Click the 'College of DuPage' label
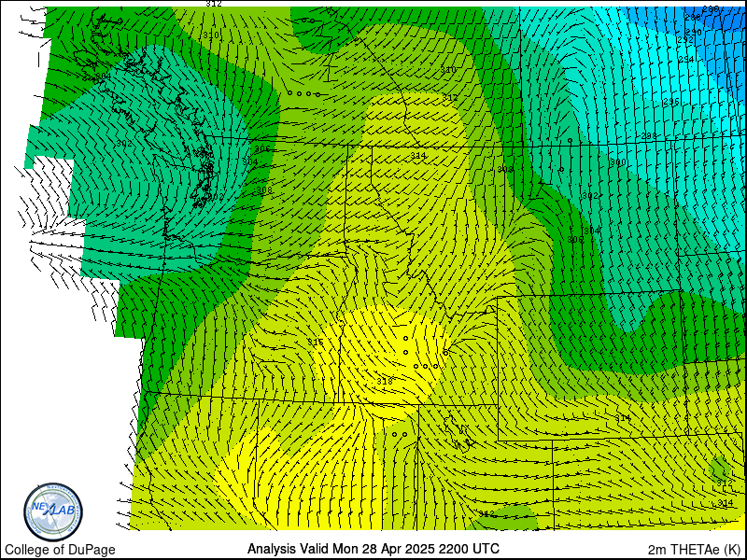Screen dimensions: 747x560 coord(60,550)
